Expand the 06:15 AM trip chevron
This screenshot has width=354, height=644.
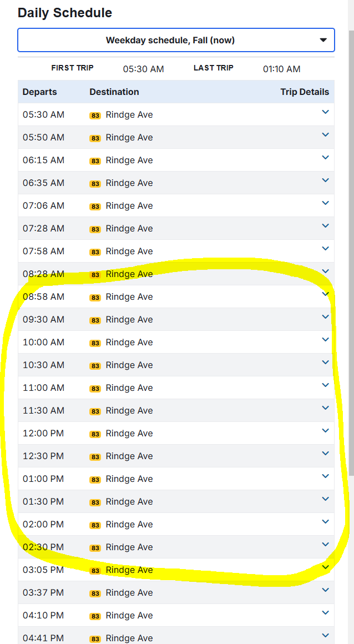click(x=325, y=158)
